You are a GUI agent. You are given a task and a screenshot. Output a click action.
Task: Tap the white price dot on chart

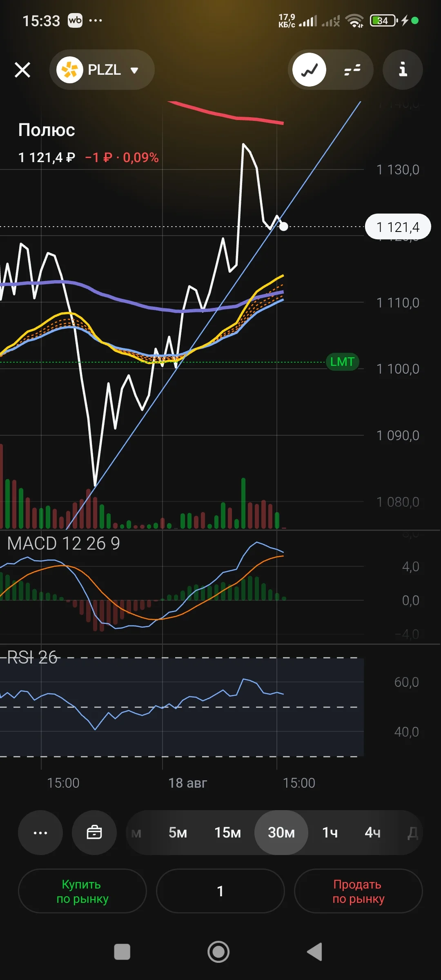tap(283, 226)
